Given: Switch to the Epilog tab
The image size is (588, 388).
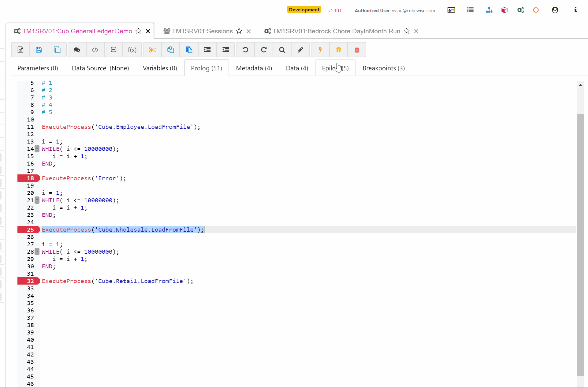Looking at the screenshot, I should click(x=335, y=68).
